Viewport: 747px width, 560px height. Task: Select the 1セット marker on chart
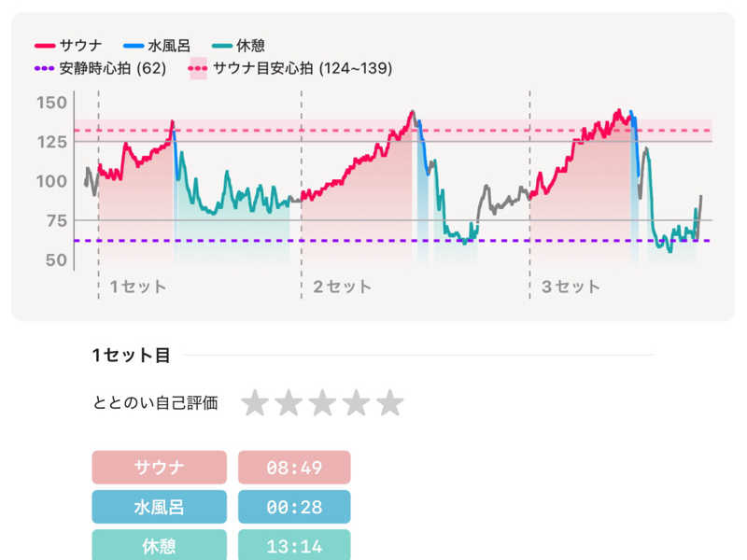[x=137, y=287]
